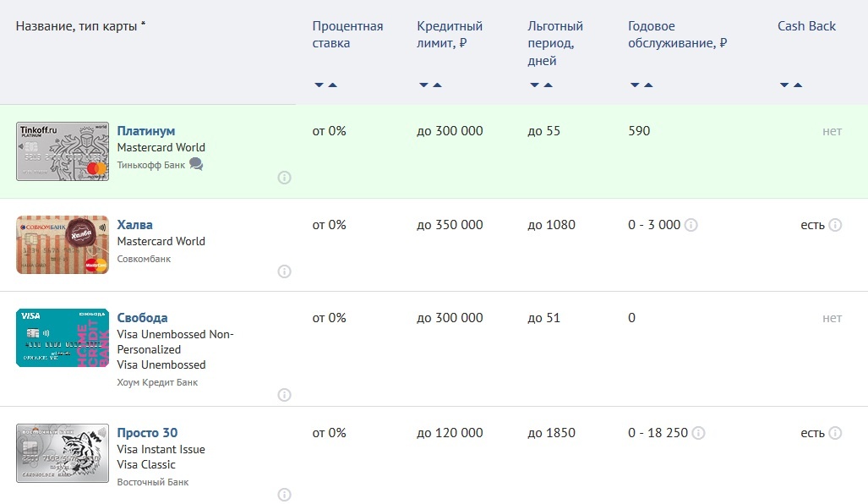This screenshot has height=504, width=868.
Task: Click the Халва card image
Action: pyautogui.click(x=63, y=244)
